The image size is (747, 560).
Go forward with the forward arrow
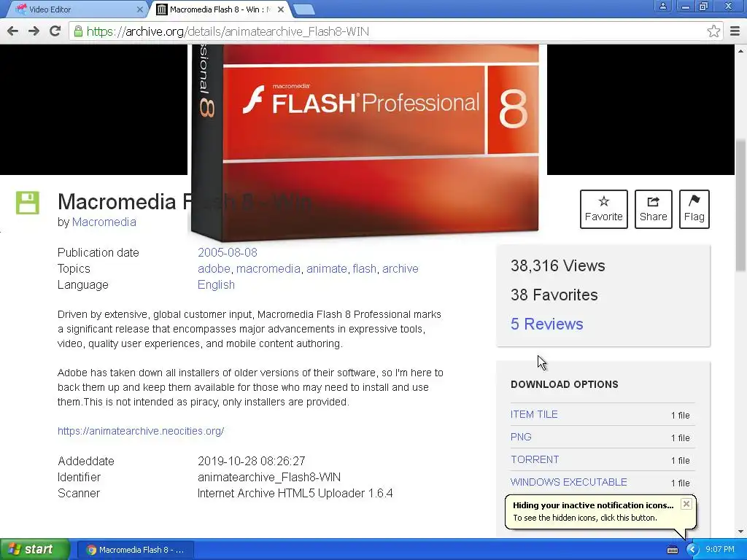pos(34,31)
